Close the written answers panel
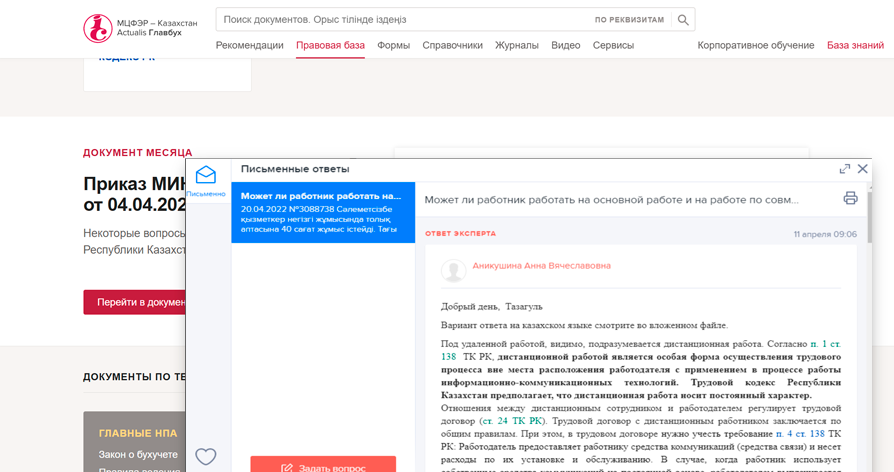This screenshot has height=472, width=894. point(863,169)
